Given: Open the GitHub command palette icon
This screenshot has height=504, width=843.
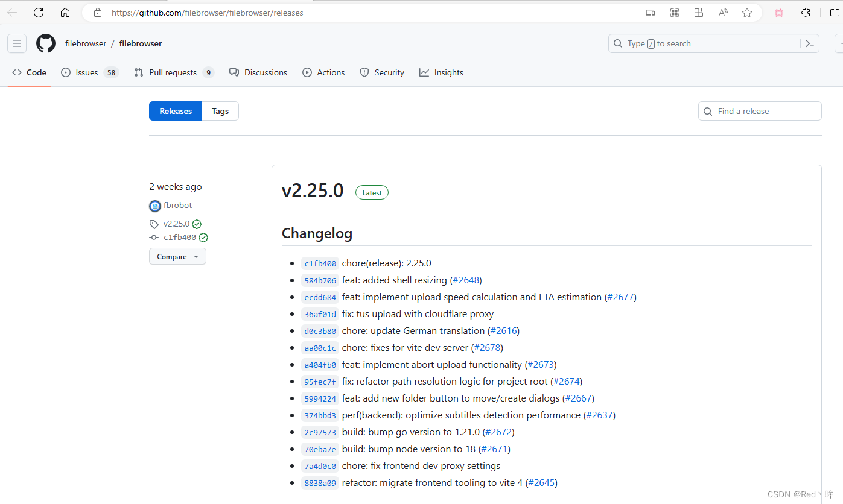Looking at the screenshot, I should click(809, 43).
